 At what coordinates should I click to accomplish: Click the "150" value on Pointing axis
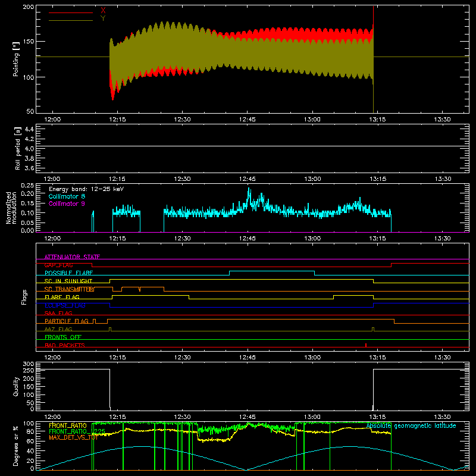(x=29, y=41)
